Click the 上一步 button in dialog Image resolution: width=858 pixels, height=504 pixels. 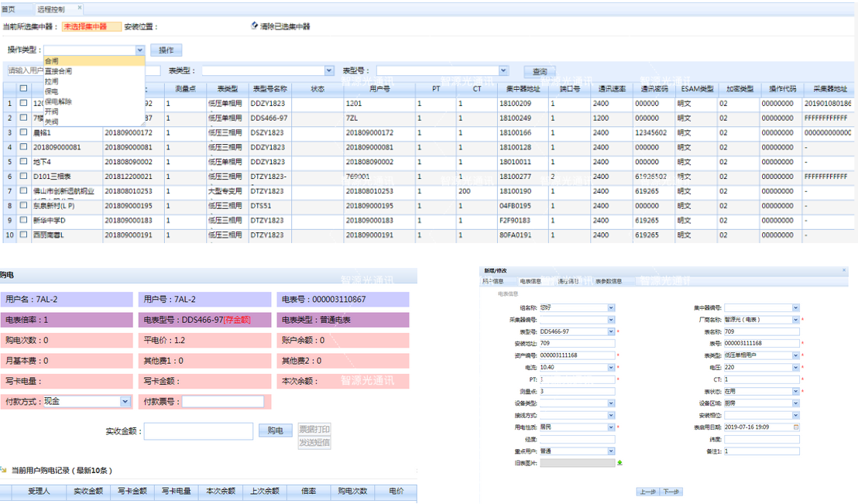(648, 492)
